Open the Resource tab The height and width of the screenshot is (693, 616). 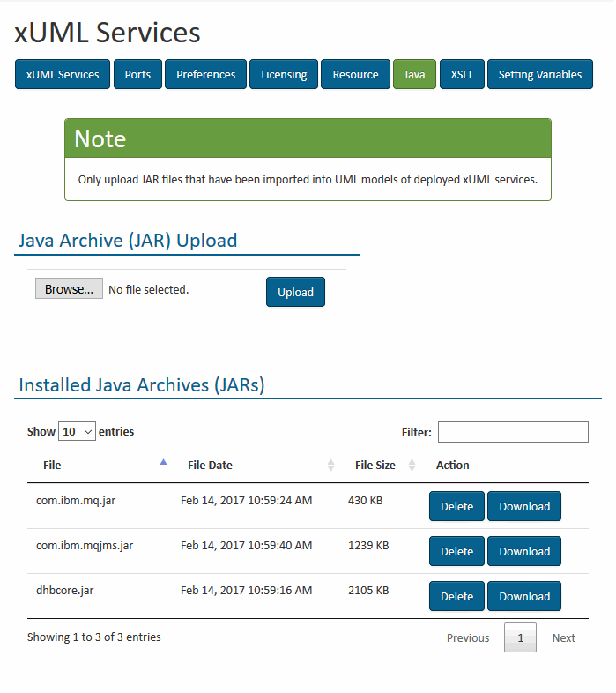[x=355, y=75]
